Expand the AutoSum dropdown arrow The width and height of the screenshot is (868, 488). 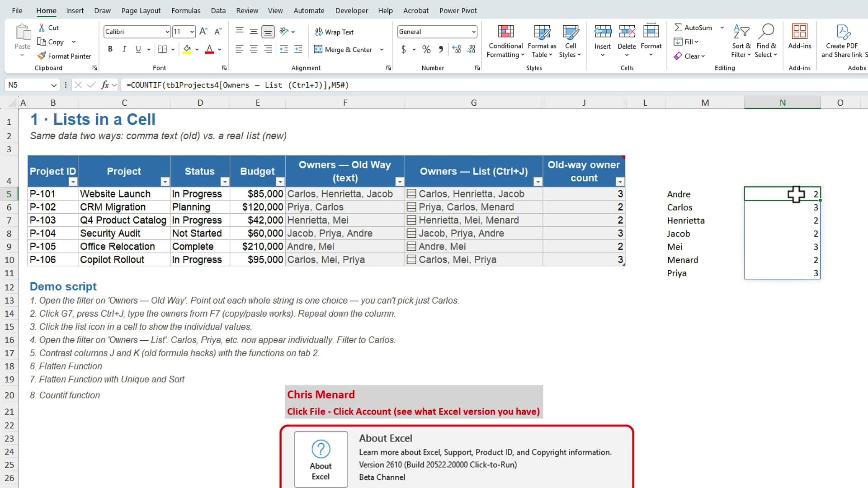(x=722, y=28)
